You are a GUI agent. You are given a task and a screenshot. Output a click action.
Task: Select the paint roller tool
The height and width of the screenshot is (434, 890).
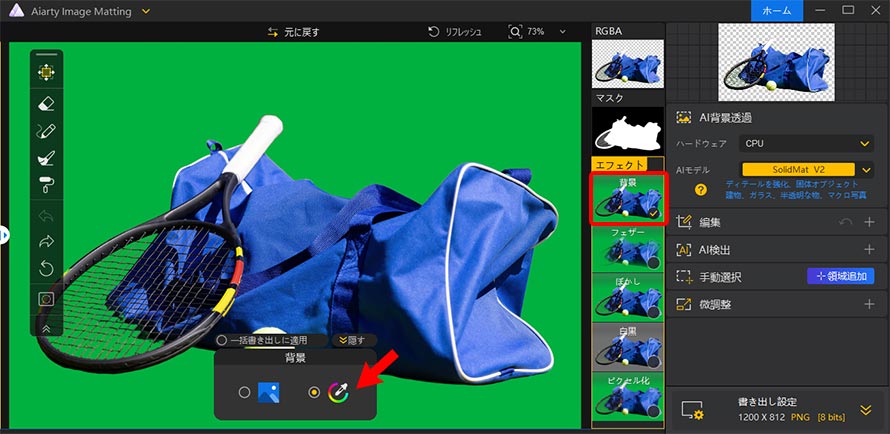click(46, 184)
